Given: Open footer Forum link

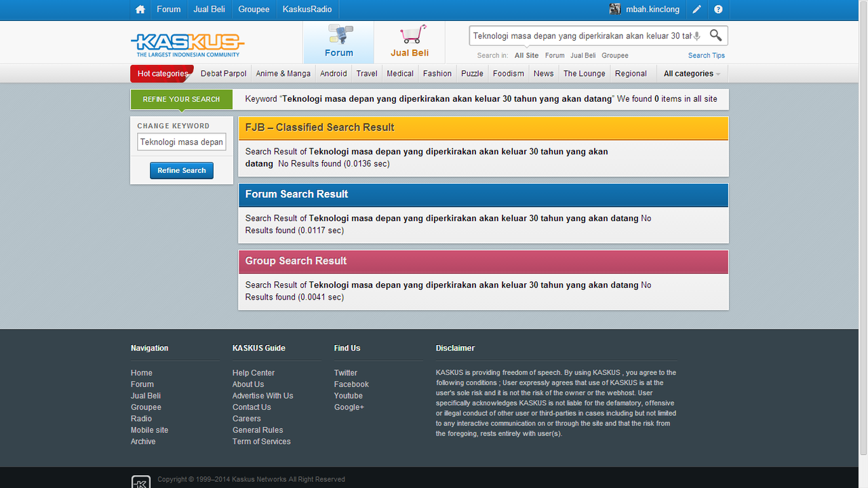Looking at the screenshot, I should point(142,384).
